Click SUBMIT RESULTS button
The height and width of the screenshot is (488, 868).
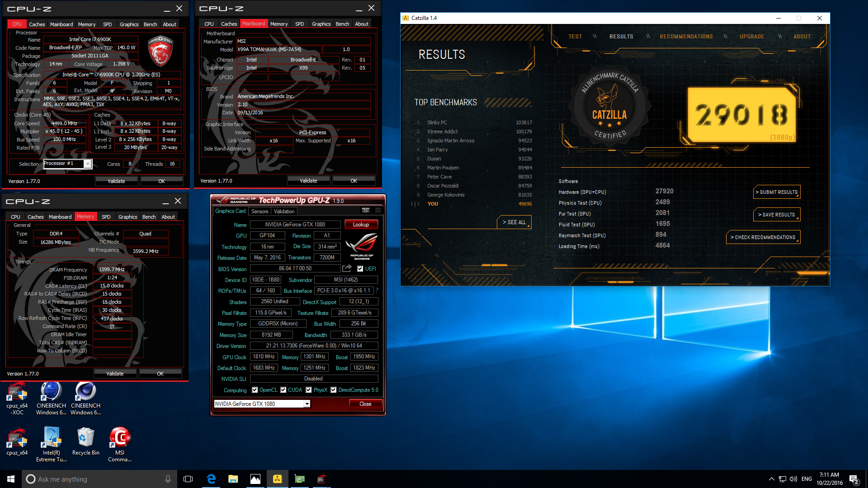click(x=777, y=192)
